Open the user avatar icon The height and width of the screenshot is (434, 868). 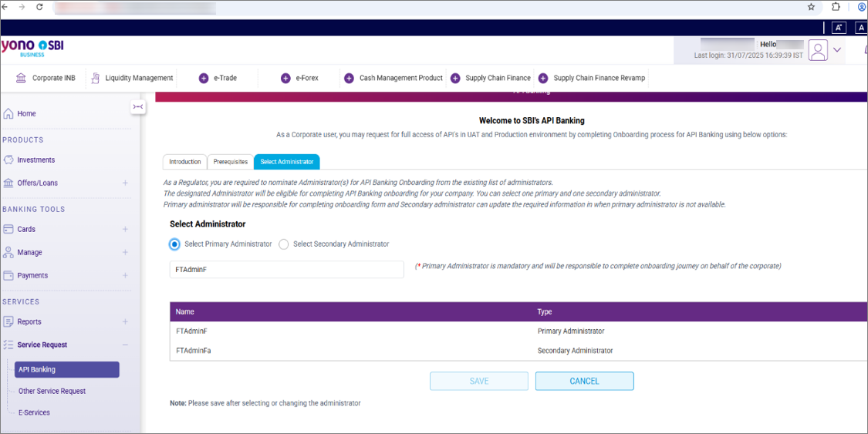[x=818, y=50]
